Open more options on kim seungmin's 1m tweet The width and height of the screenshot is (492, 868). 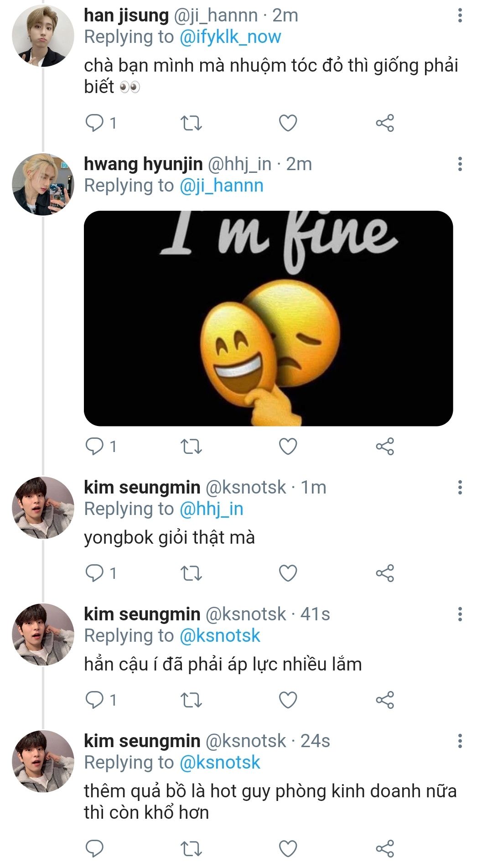(460, 488)
